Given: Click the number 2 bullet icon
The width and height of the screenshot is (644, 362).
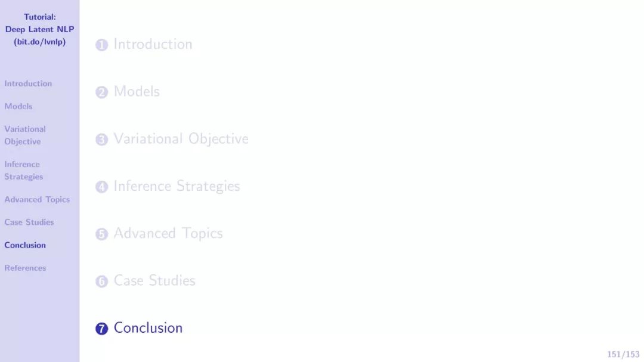Looking at the screenshot, I should pos(101,92).
